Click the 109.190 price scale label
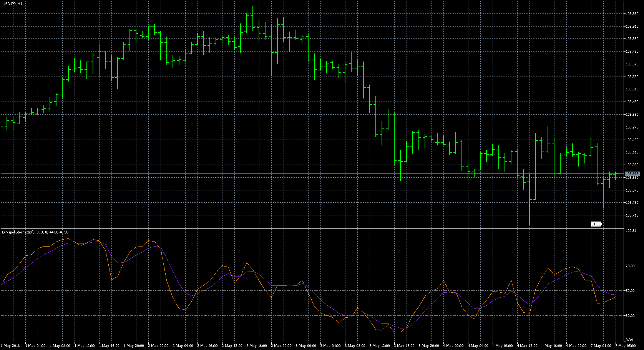 click(632, 140)
